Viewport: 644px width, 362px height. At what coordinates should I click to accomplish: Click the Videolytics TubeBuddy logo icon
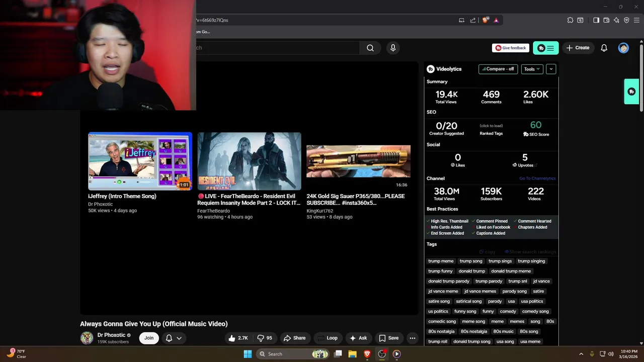(431, 69)
